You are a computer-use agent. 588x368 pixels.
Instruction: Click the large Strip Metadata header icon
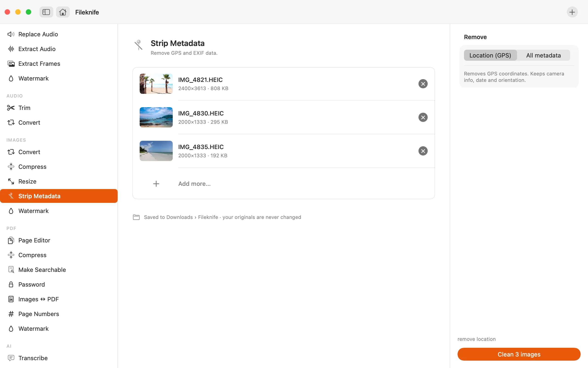click(139, 45)
